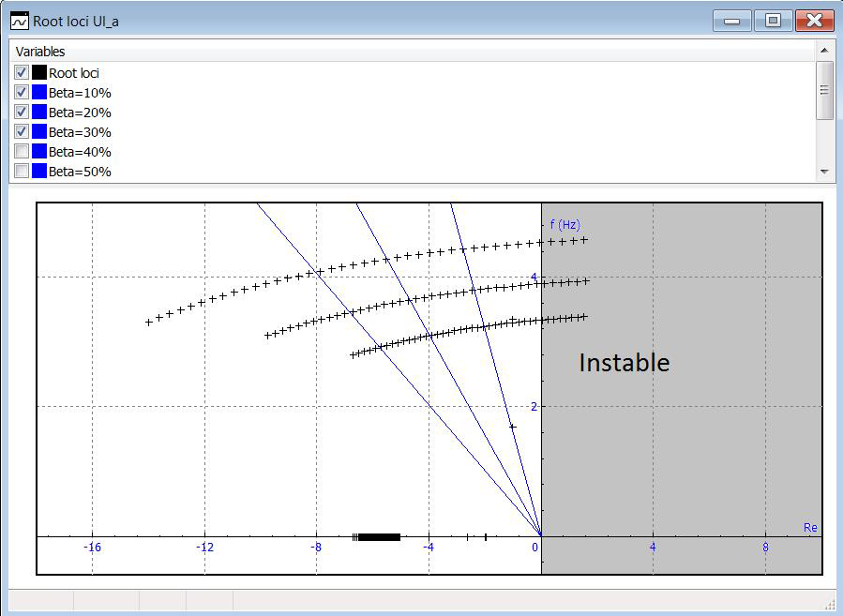The image size is (843, 616).
Task: Uncheck the Root loci checkbox
Action: pos(22,72)
